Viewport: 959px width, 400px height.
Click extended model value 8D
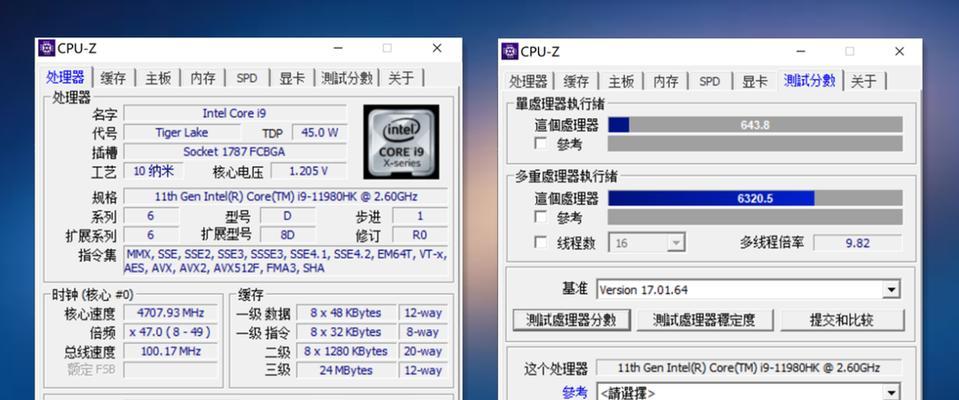(287, 235)
